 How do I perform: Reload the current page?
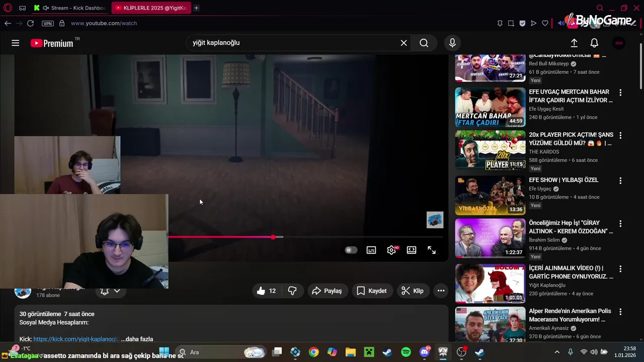pos(30,23)
